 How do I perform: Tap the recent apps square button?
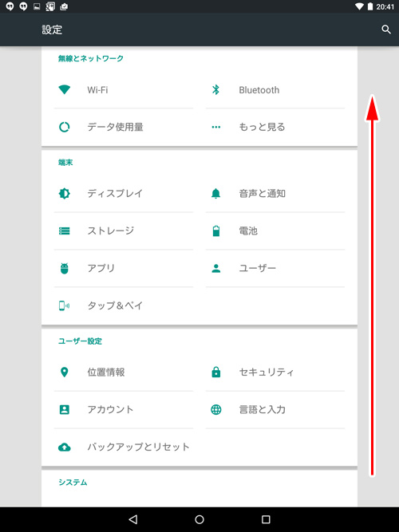click(x=266, y=519)
